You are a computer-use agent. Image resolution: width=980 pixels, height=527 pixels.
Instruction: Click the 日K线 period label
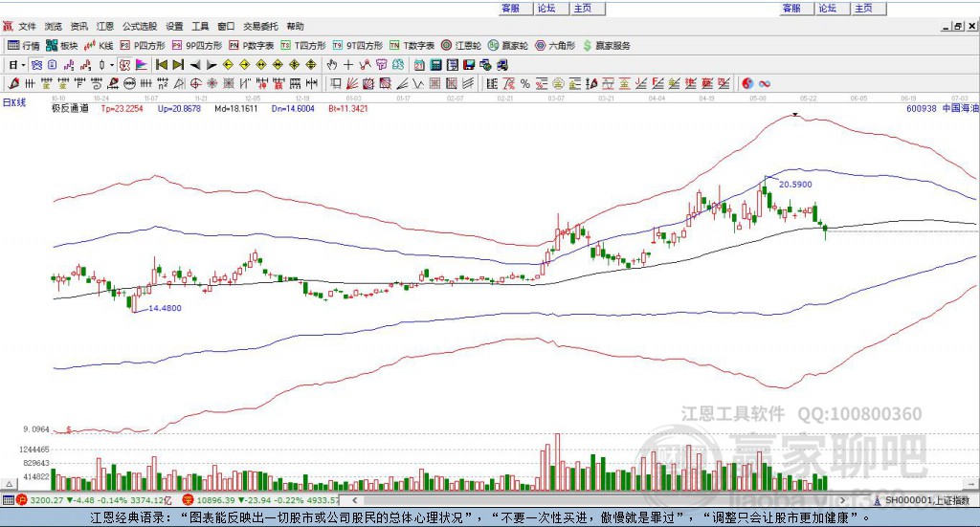(x=13, y=102)
